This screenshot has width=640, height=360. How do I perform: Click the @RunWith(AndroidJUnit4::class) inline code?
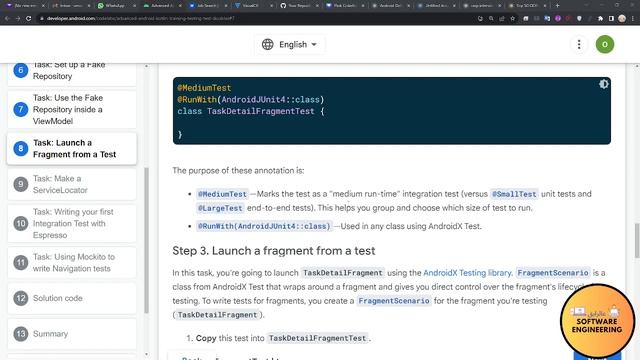(264, 226)
